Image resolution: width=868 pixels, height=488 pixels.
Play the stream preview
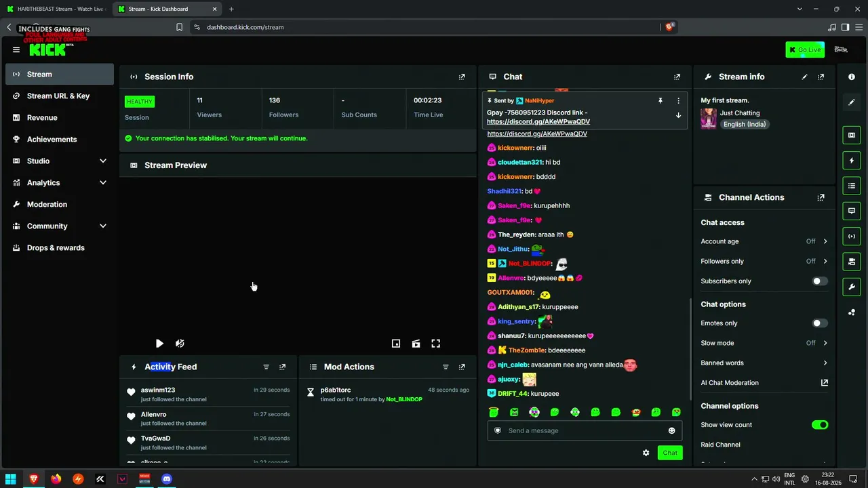click(159, 344)
